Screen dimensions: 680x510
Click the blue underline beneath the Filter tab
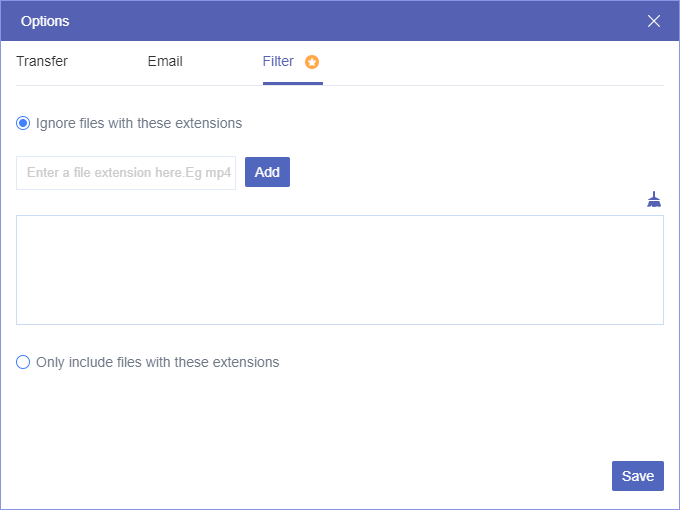(293, 84)
